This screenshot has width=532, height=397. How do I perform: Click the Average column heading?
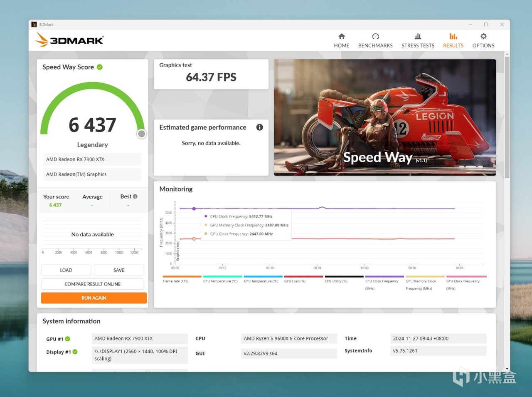(92, 197)
